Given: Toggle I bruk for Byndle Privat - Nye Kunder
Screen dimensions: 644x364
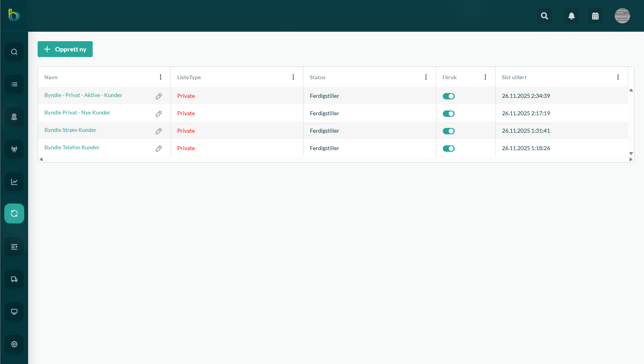Looking at the screenshot, I should point(449,114).
